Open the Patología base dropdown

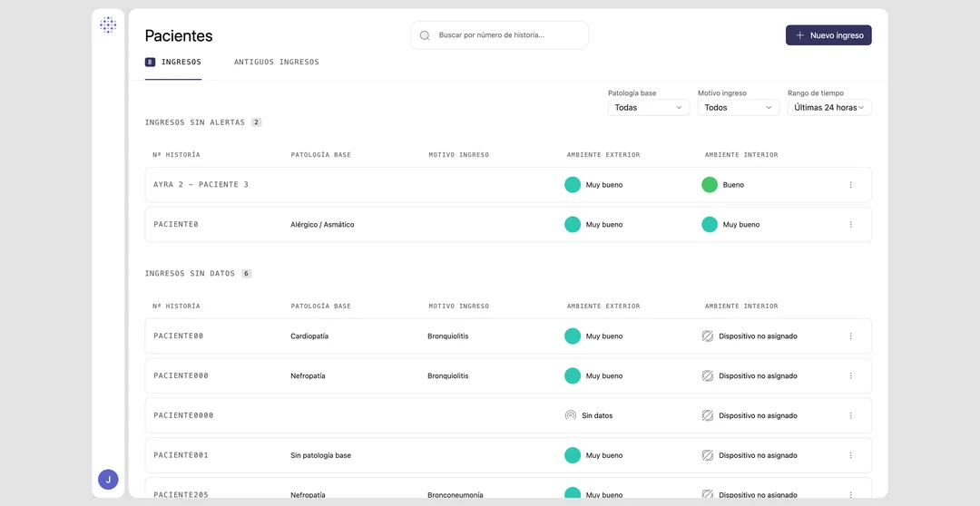click(649, 107)
